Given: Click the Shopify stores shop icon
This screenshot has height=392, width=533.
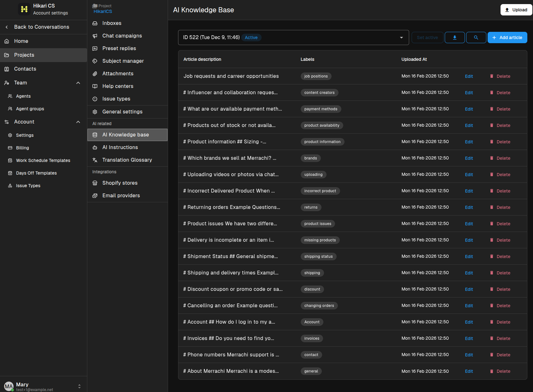Looking at the screenshot, I should [95, 183].
